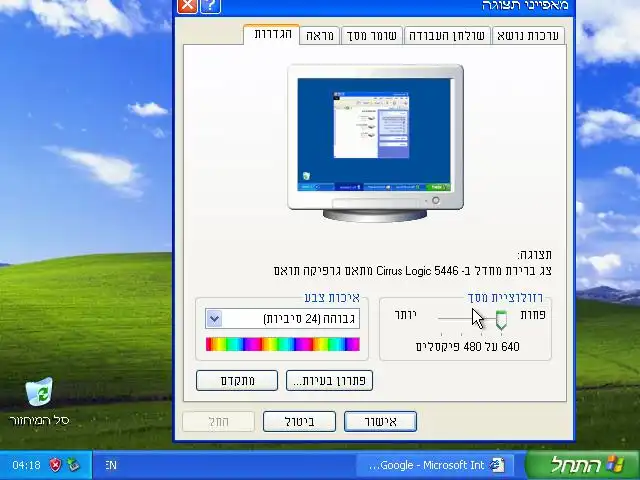This screenshot has height=480, width=640.
Task: Open the Recycle Bin desktop icon
Action: [39, 401]
